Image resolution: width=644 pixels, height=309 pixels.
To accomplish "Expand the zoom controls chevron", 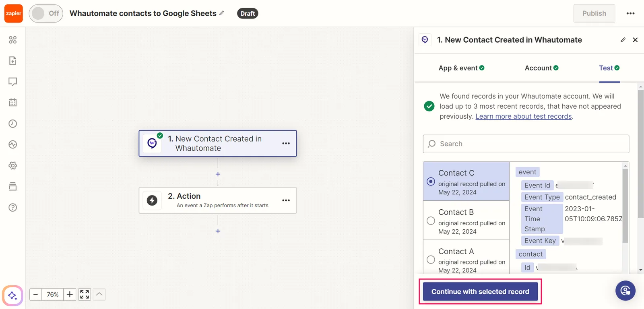I will 99,295.
